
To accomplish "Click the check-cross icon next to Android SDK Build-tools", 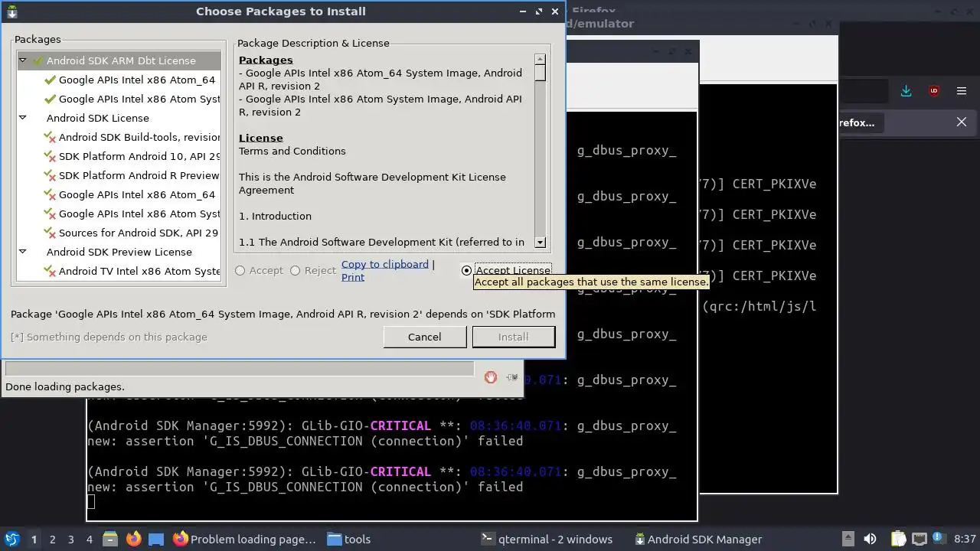I will (x=50, y=137).
